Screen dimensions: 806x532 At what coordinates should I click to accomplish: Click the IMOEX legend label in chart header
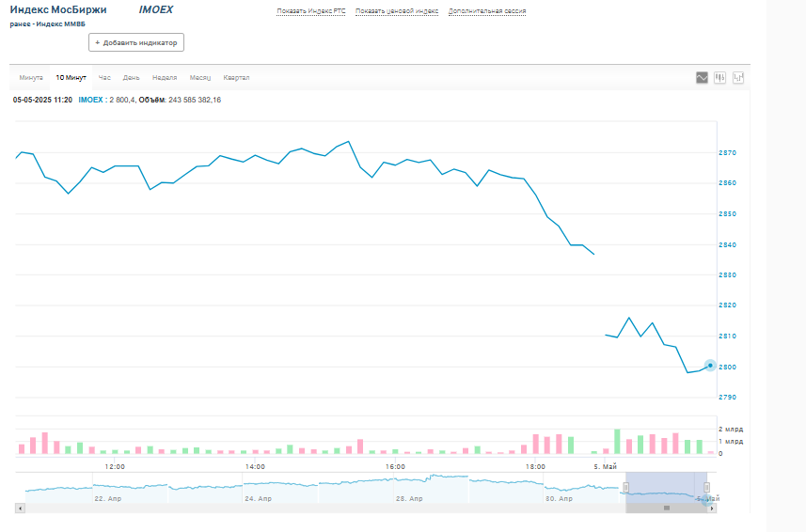90,100
